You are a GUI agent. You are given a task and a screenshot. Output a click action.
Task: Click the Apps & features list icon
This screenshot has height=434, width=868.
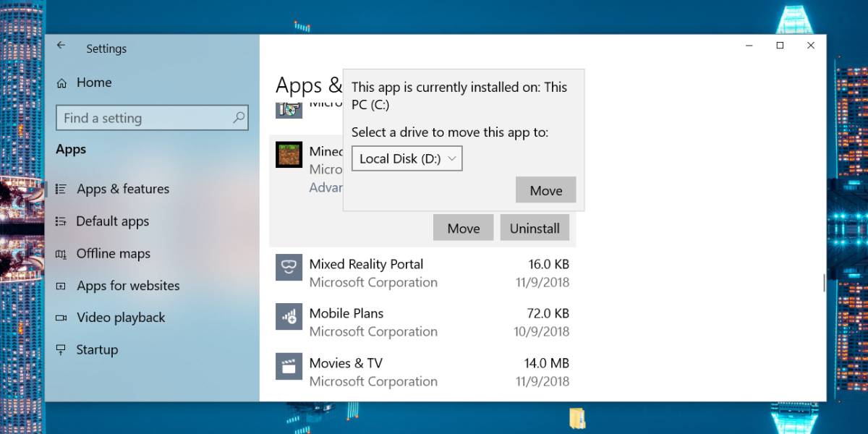(x=61, y=189)
